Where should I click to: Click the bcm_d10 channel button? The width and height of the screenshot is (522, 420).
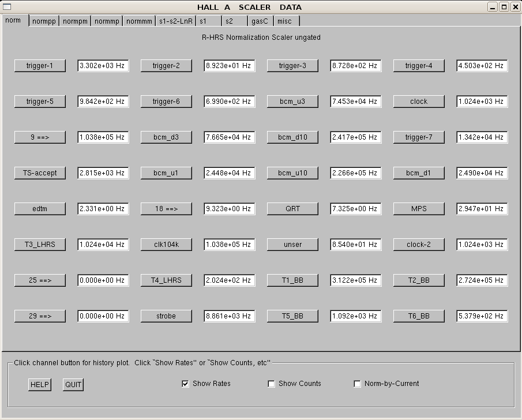click(x=292, y=137)
